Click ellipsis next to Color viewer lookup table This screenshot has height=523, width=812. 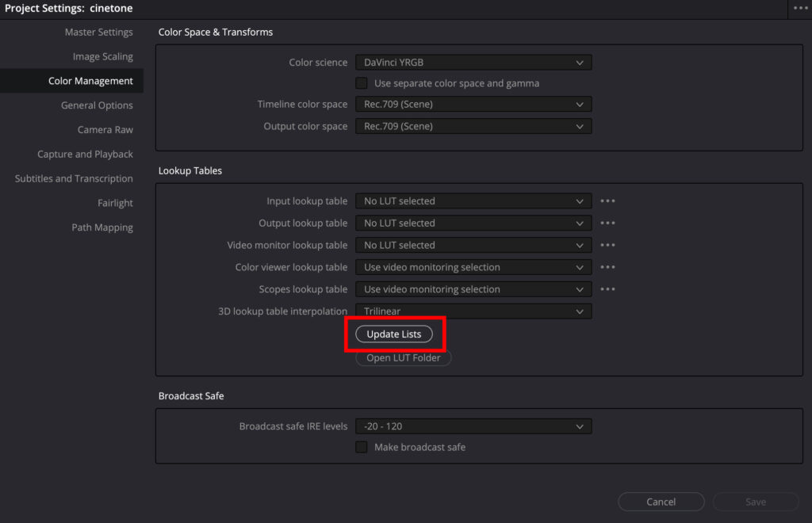[607, 268]
